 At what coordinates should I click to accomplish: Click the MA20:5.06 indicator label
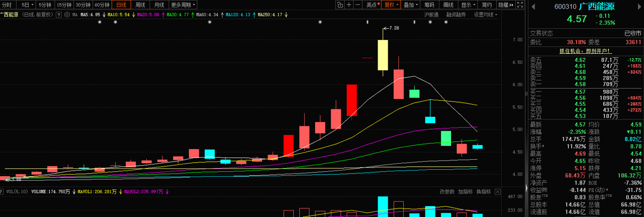[x=148, y=14]
